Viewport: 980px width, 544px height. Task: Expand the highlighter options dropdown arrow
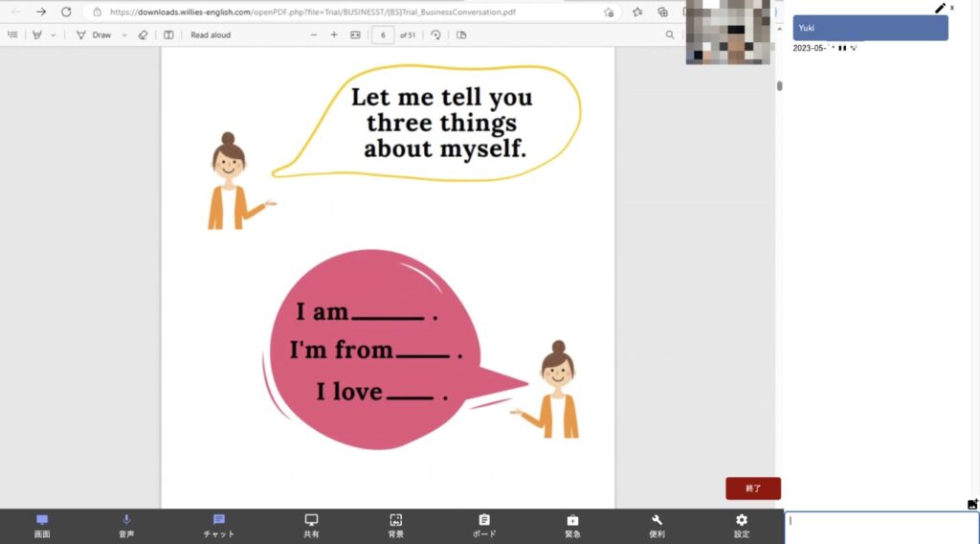(x=54, y=35)
